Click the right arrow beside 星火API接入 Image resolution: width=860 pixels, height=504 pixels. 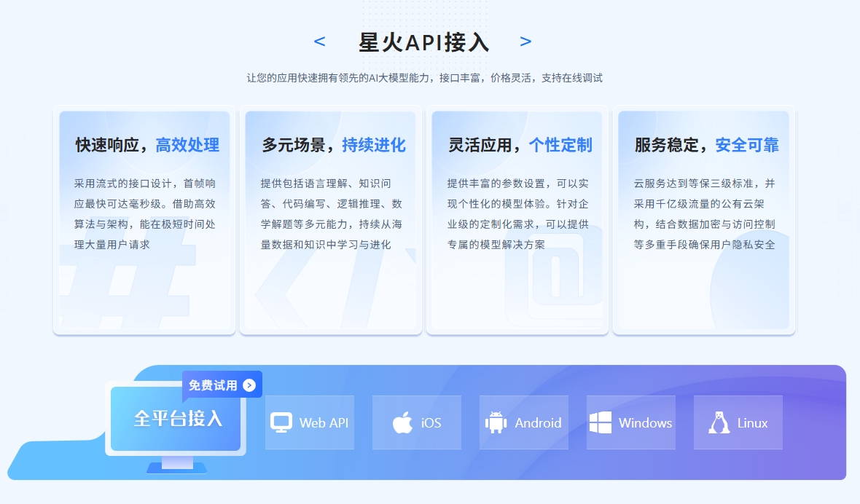coord(525,41)
